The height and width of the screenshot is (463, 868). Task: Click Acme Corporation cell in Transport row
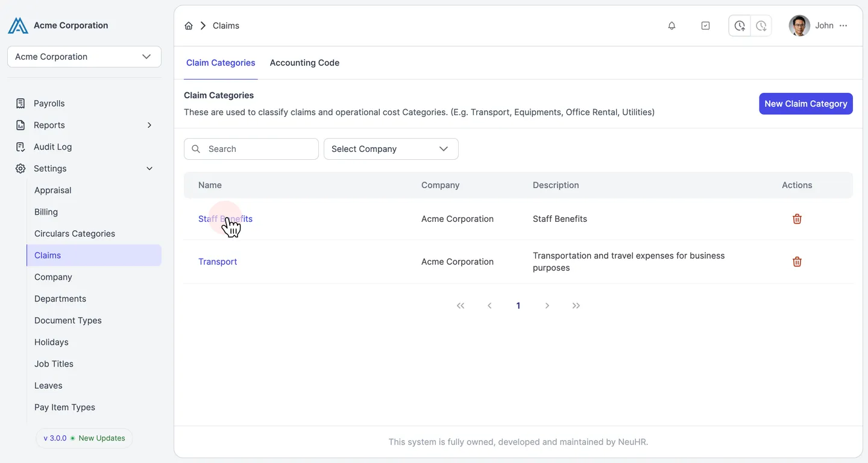point(458,262)
